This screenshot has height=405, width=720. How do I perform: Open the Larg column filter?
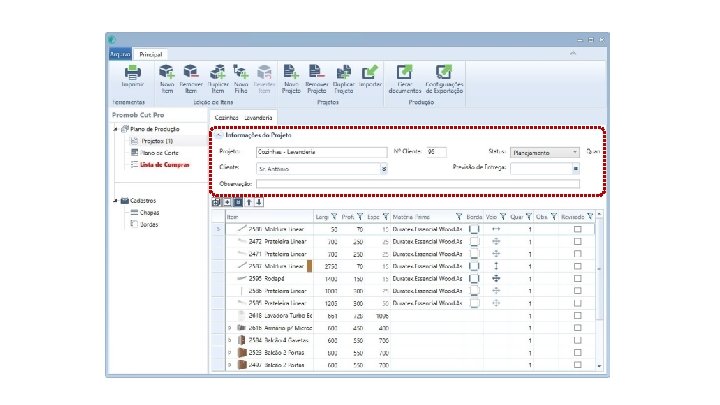coord(334,216)
